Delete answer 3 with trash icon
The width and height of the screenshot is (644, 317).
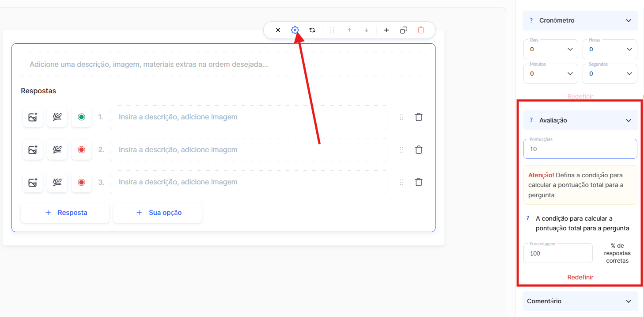pyautogui.click(x=419, y=182)
